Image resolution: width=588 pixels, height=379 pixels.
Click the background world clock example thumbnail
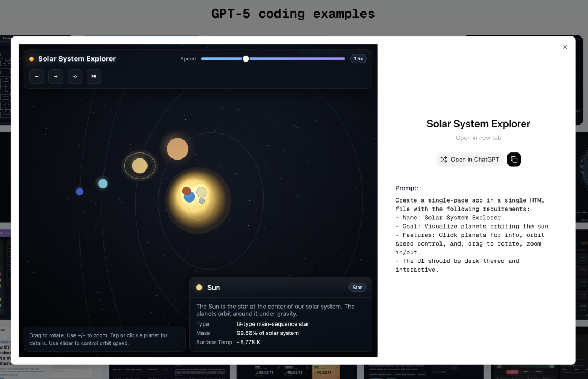(x=296, y=372)
